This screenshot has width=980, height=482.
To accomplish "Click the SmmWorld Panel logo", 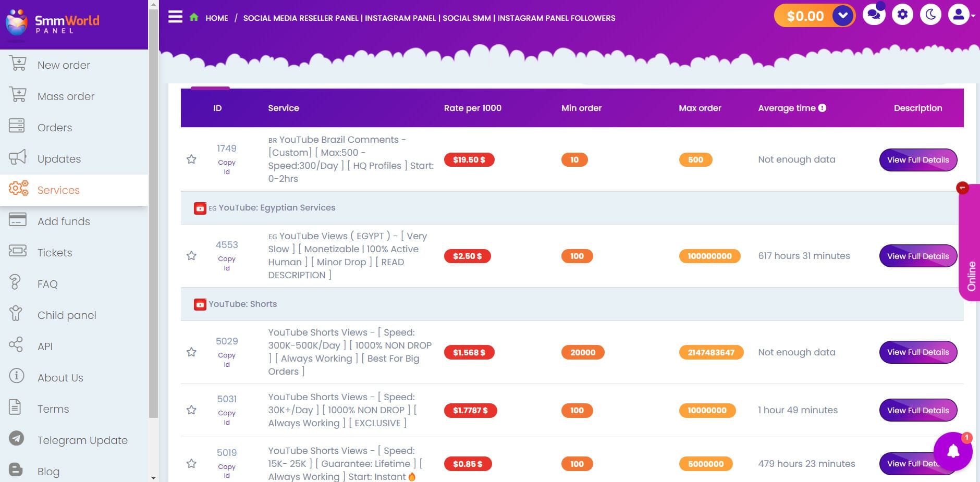I will pos(52,22).
